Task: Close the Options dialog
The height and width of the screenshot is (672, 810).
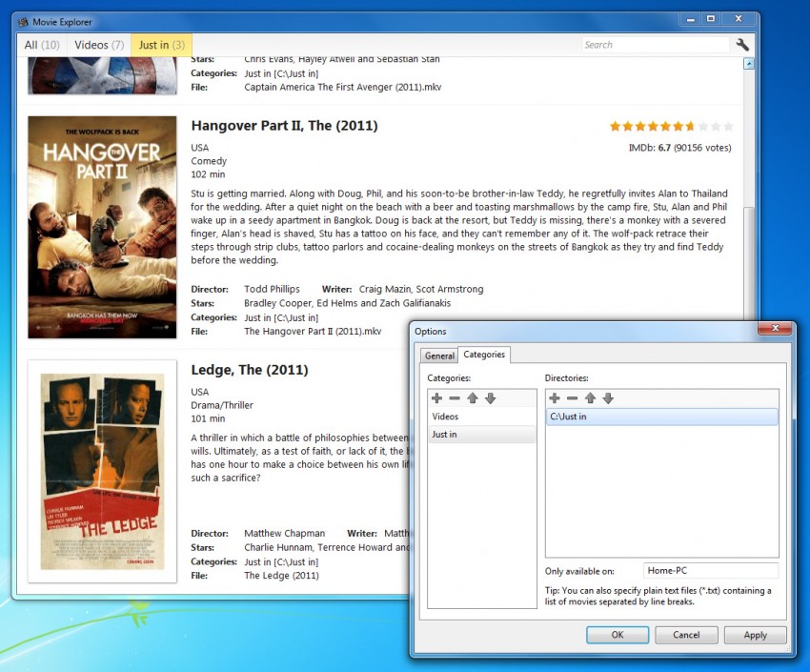Action: [x=775, y=328]
